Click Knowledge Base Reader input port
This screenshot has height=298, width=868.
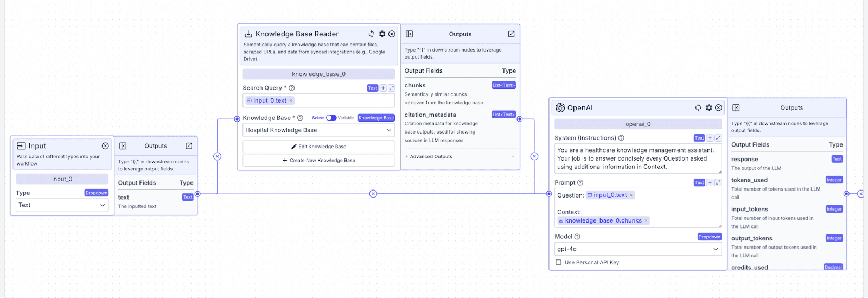[x=237, y=118]
